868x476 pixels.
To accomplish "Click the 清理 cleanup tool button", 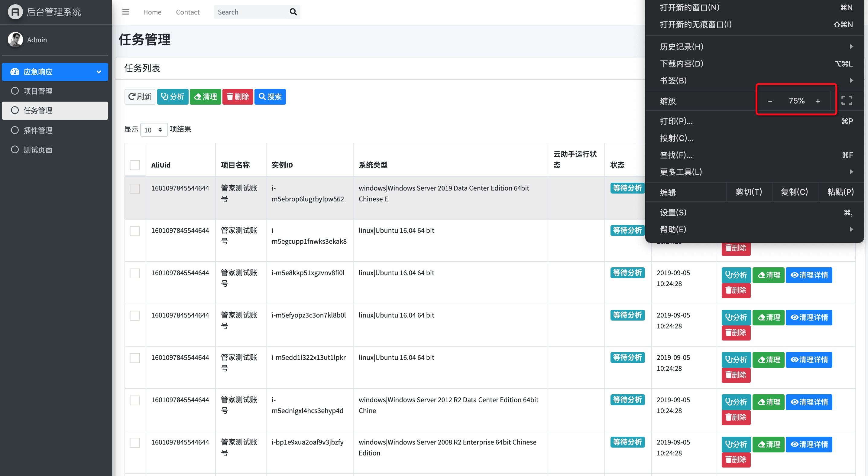I will coord(205,97).
